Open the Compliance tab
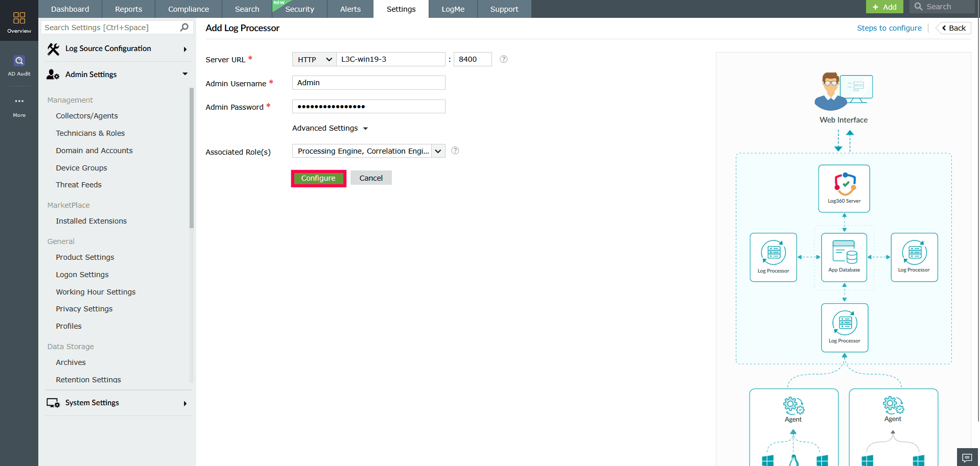The width and height of the screenshot is (980, 466). pyautogui.click(x=189, y=9)
